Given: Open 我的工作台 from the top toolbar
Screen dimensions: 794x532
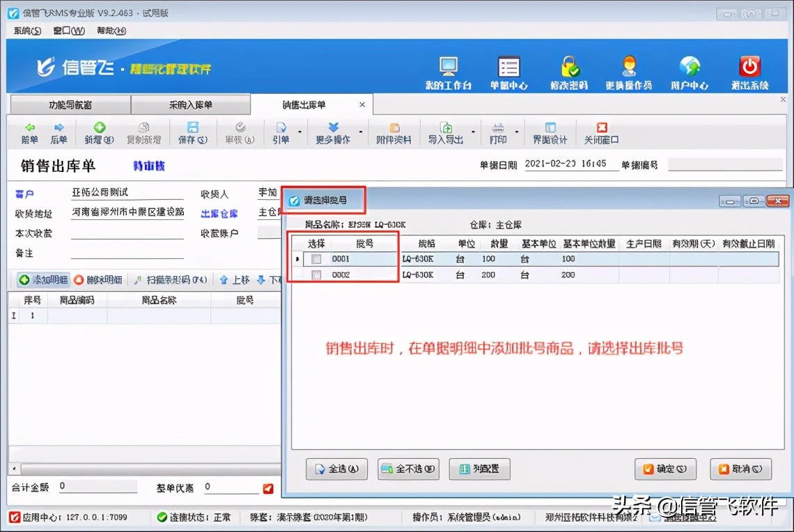Looking at the screenshot, I should (x=449, y=71).
